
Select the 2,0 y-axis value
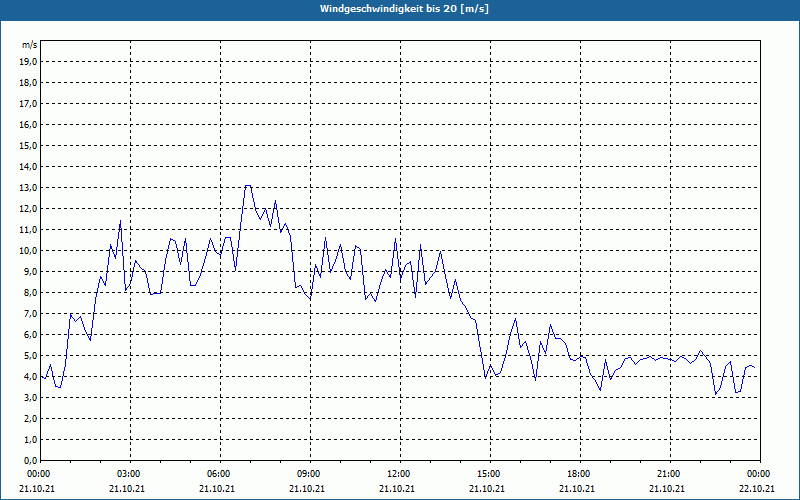pos(31,418)
